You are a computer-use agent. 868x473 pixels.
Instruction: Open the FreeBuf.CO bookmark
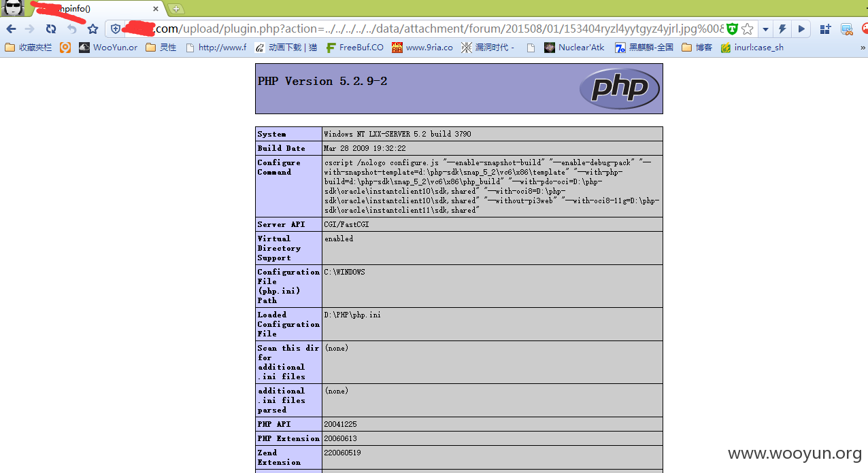355,48
